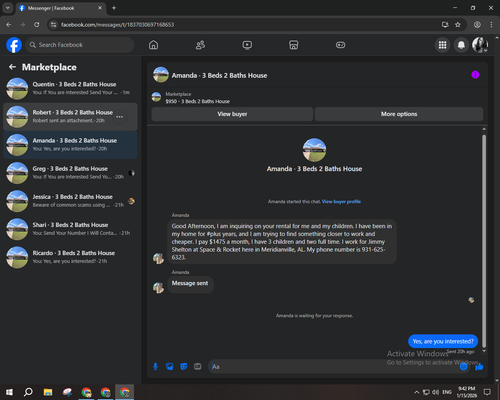Open the Chrome three-dot menu
500x400 pixels.
click(491, 25)
